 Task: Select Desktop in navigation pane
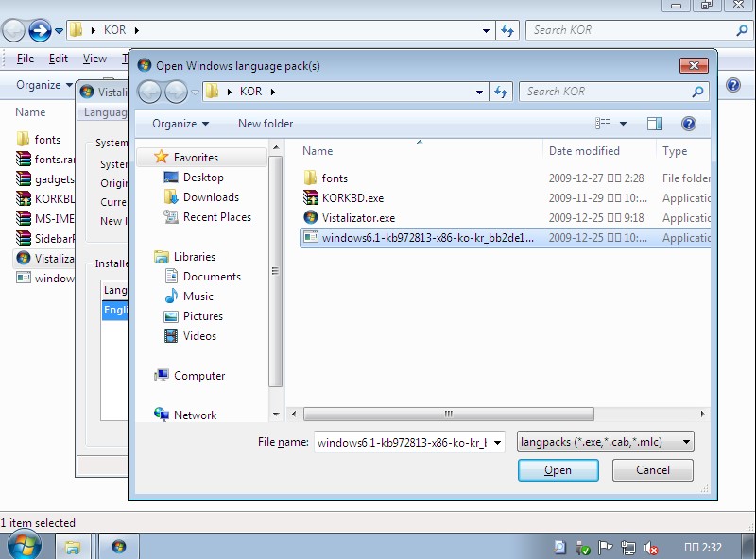[194, 178]
